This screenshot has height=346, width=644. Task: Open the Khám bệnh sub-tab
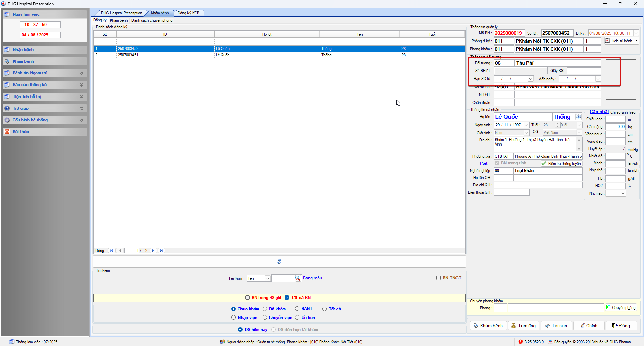(119, 20)
